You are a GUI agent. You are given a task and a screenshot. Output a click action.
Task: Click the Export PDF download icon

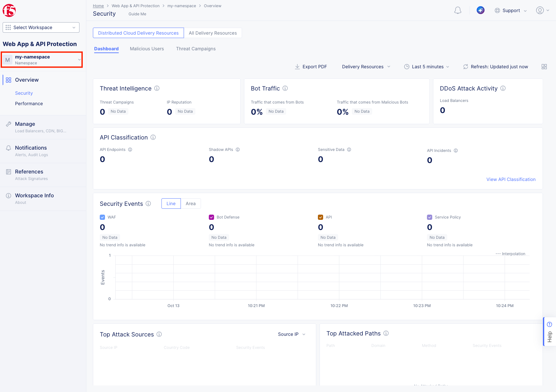click(297, 67)
